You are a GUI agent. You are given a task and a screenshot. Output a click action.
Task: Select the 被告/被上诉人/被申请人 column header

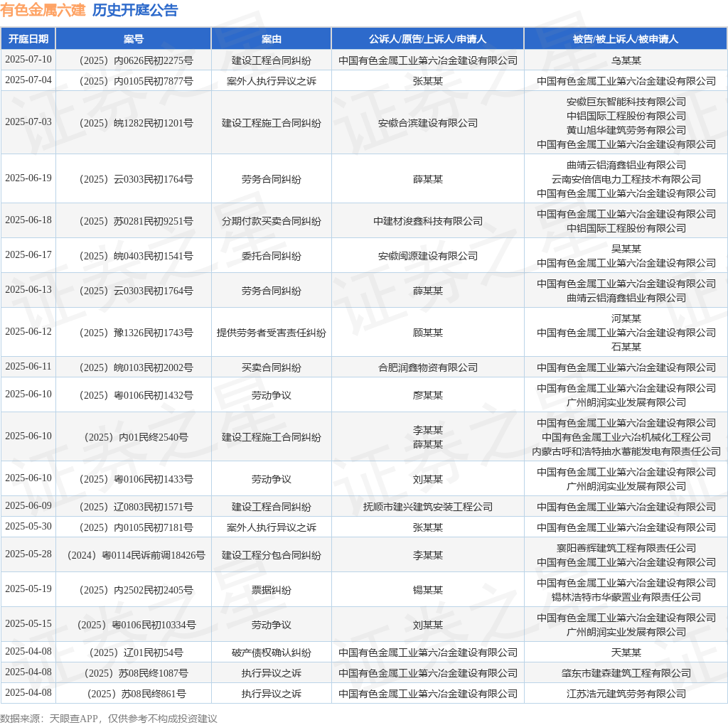(626, 39)
